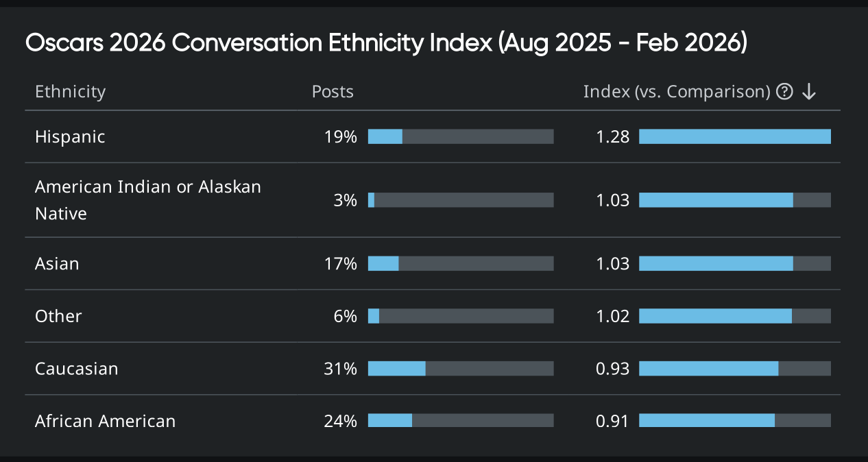The image size is (868, 462).
Task: Select American Indian or Alaskan Native row
Action: (147, 200)
